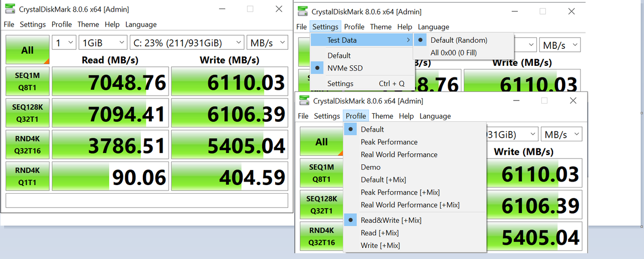Click CrystalDiskMark app icon in left window title

[x=10, y=9]
